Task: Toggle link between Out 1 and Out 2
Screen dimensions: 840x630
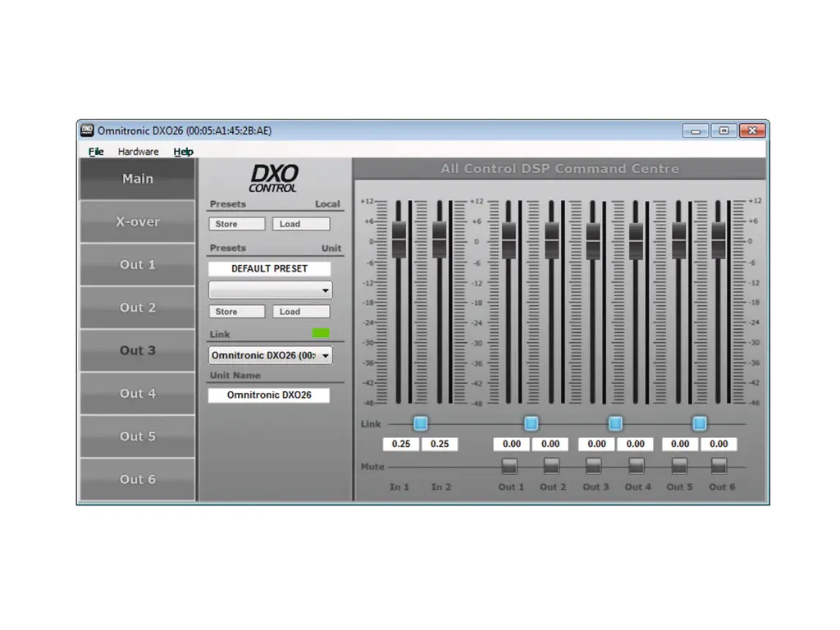Action: click(x=531, y=423)
